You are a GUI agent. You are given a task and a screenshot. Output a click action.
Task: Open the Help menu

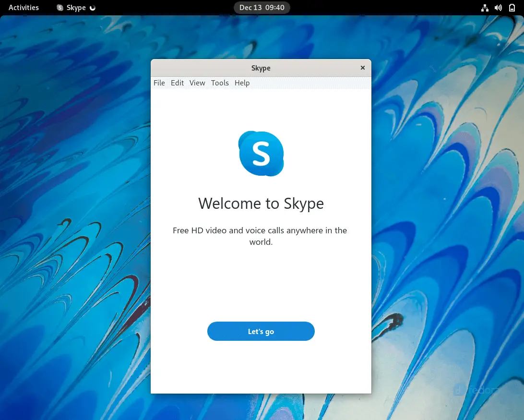point(242,83)
